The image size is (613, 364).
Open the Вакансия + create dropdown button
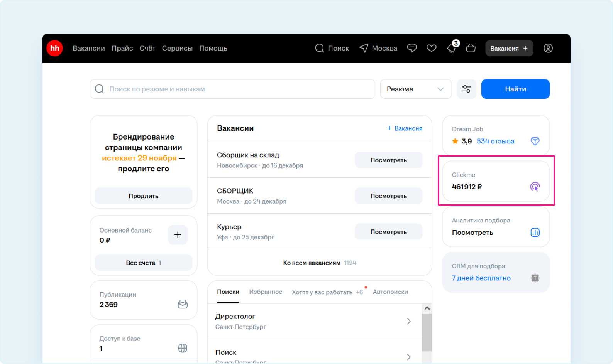coord(509,48)
